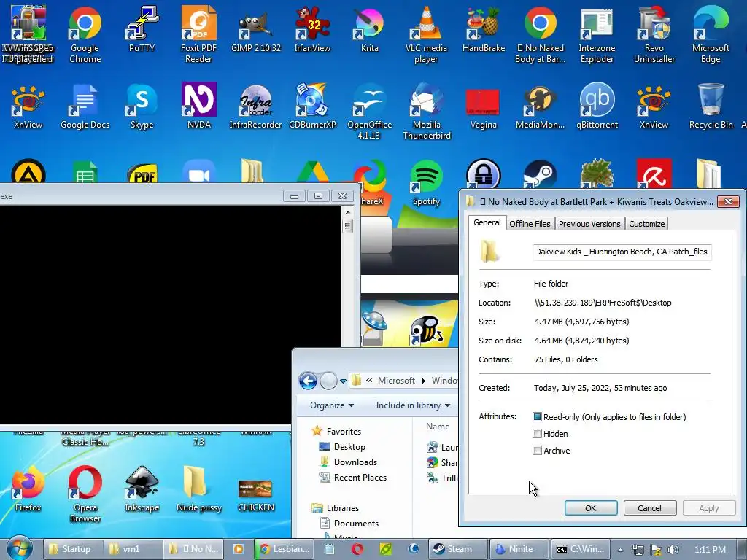Screen dimensions: 747x560
Task: Launch Opera Browser desktop icon
Action: (x=85, y=494)
